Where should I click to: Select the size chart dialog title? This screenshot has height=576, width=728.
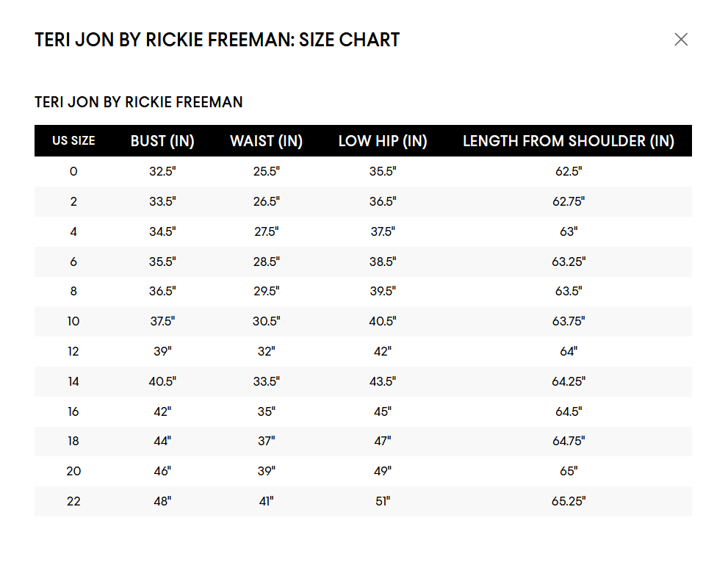pos(217,40)
